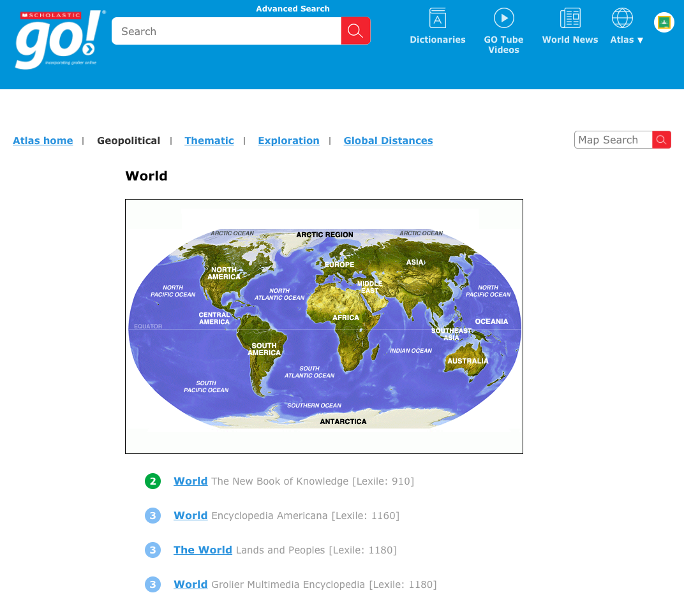Go to Atlas home
Viewport: 684px width, 616px height.
pos(43,140)
